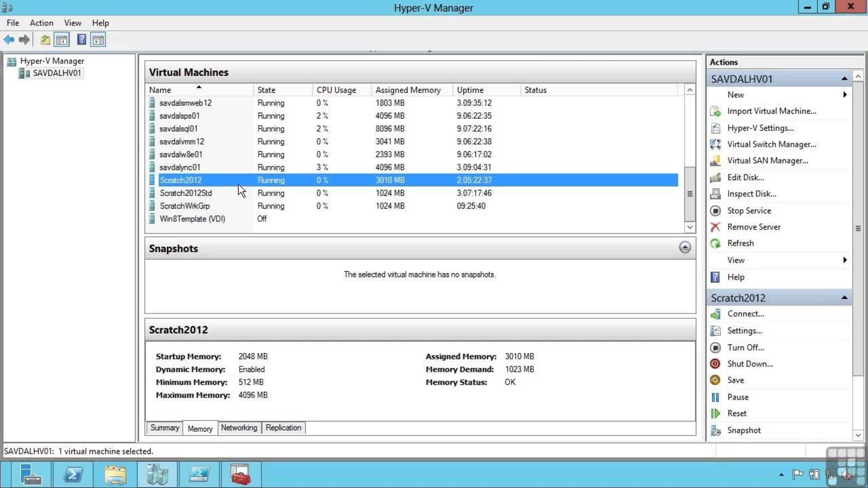This screenshot has width=868, height=488.
Task: Open the Action menu
Action: coord(42,23)
